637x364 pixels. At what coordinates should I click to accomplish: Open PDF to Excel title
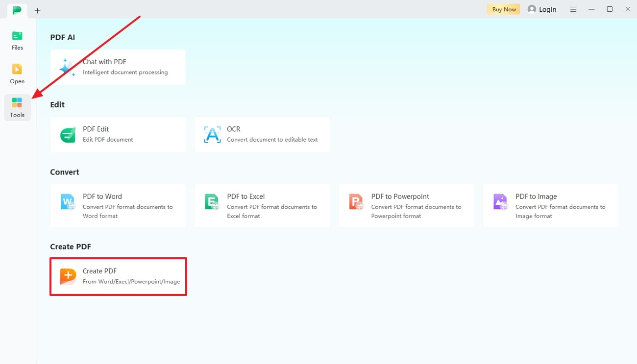coord(246,196)
